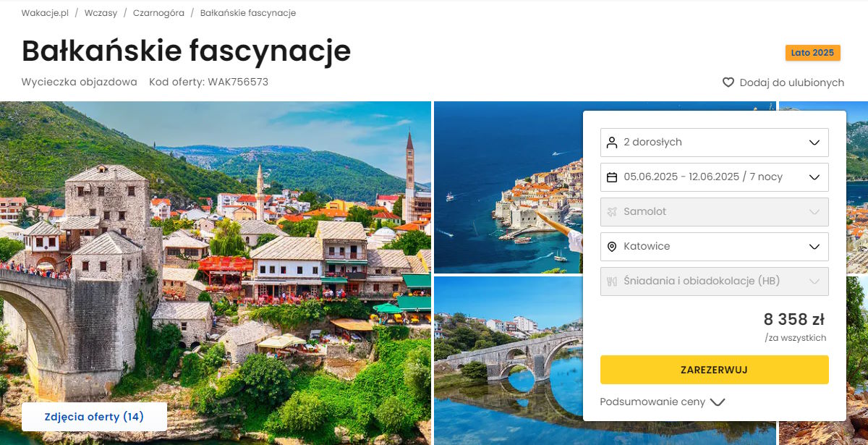Open the Katowice departure dropdown arrow
This screenshot has height=445, width=868.
point(814,247)
